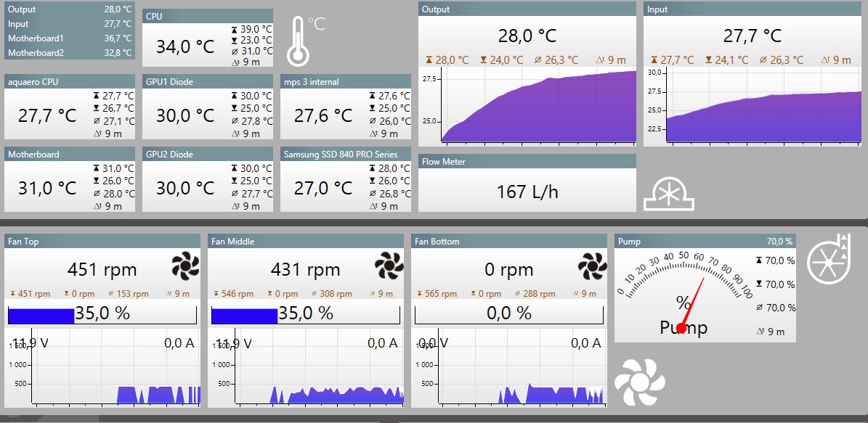
Task: Select the GPU2 Diode panel header
Action: point(208,154)
